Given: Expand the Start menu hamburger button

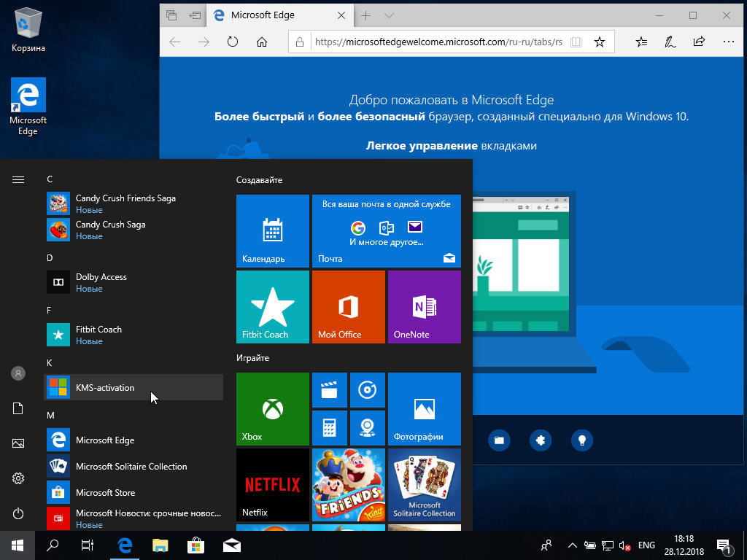Looking at the screenshot, I should [18, 179].
